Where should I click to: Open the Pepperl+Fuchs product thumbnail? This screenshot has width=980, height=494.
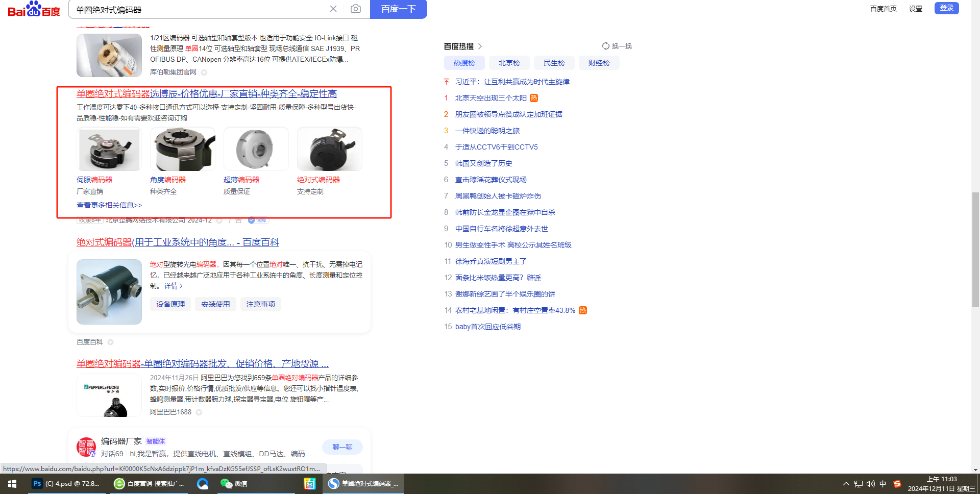(109, 396)
